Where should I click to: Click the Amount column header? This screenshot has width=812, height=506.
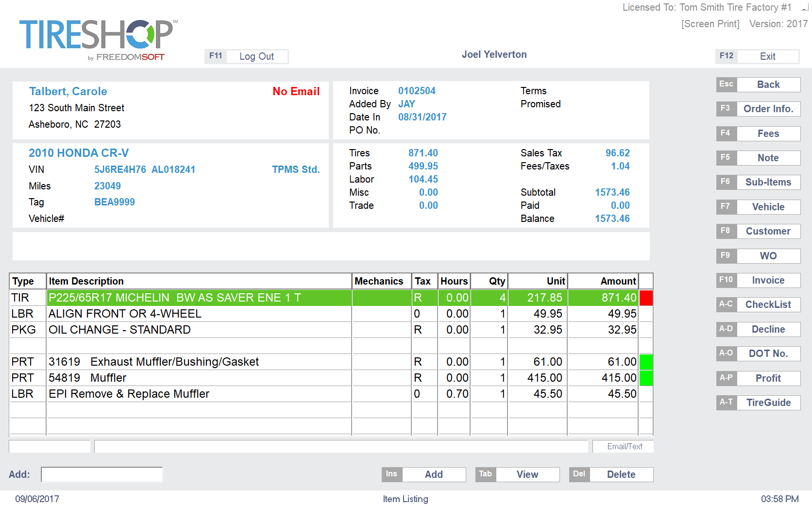click(603, 281)
